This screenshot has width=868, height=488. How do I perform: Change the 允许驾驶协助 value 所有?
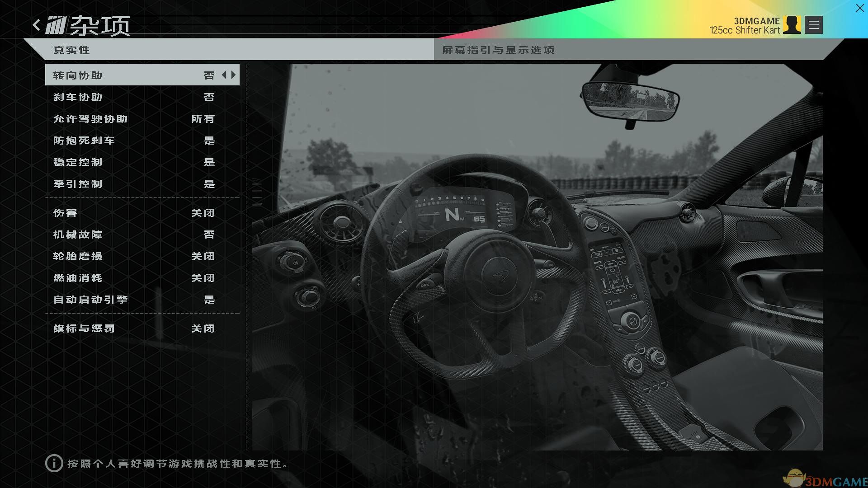203,119
